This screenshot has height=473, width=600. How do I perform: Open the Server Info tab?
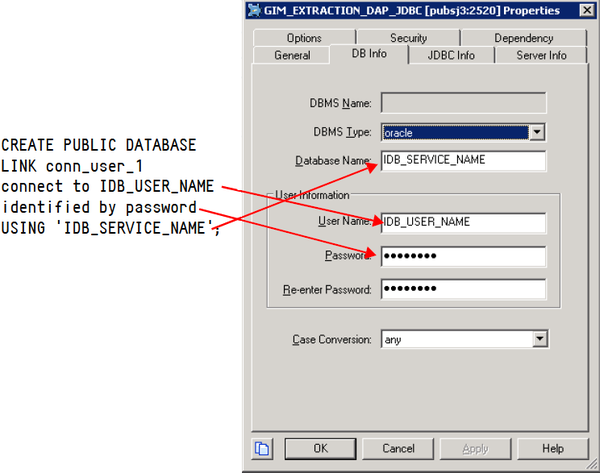click(x=543, y=56)
